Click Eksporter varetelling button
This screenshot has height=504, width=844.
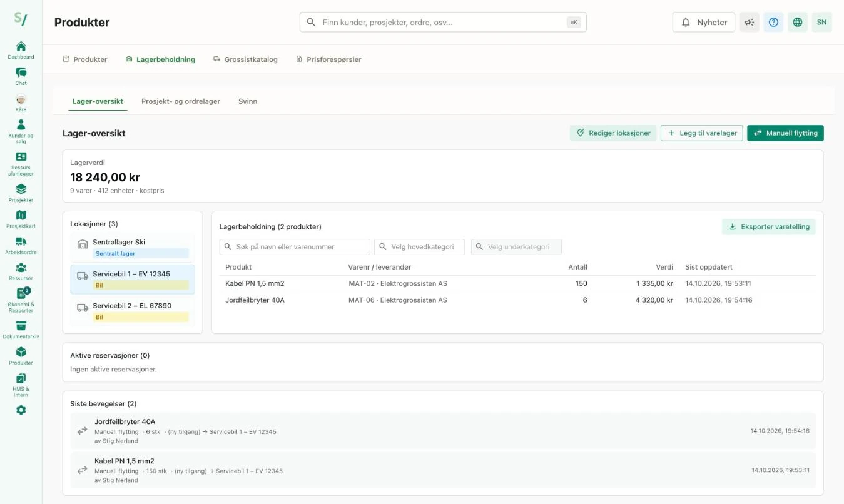769,227
